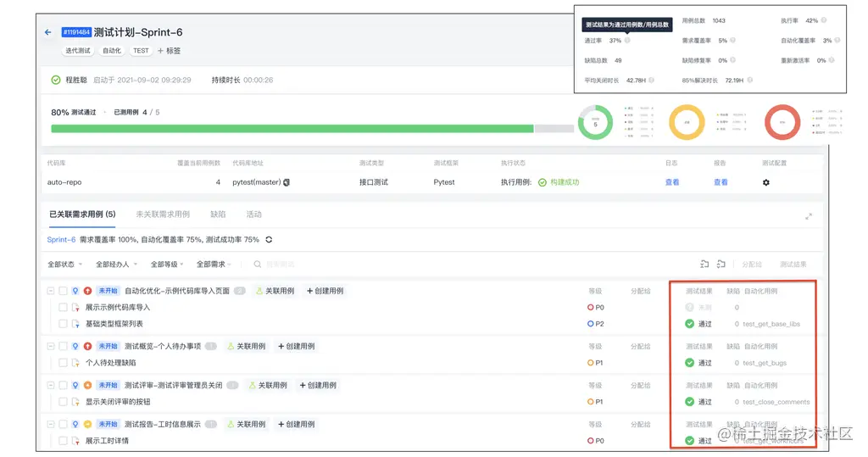868x457 pixels.
Task: Click the search magnifier icon in the filter bar
Action: [258, 265]
